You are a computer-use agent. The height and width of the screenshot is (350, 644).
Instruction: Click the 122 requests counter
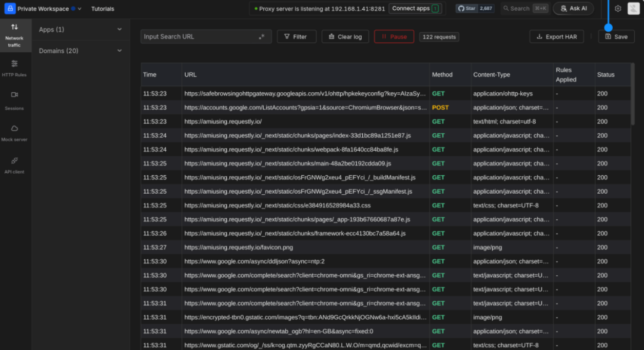439,37
